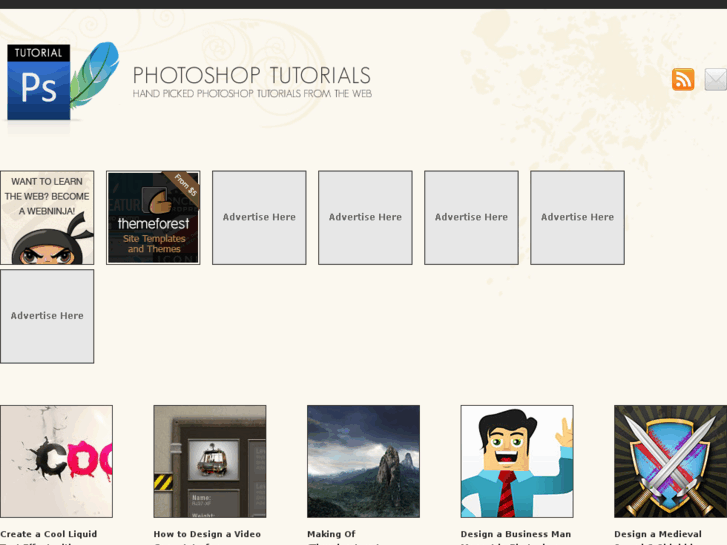This screenshot has height=545, width=727.
Task: Click Design a Medieval title link
Action: (x=657, y=534)
